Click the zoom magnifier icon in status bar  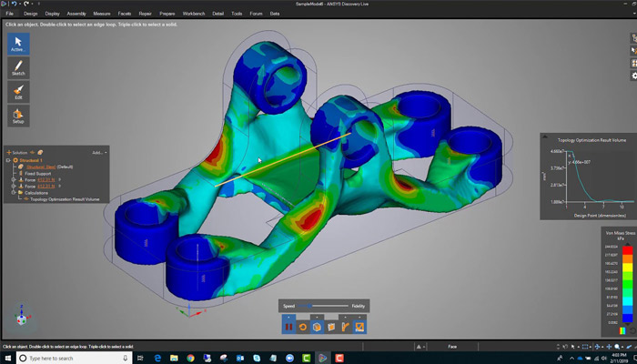618,347
